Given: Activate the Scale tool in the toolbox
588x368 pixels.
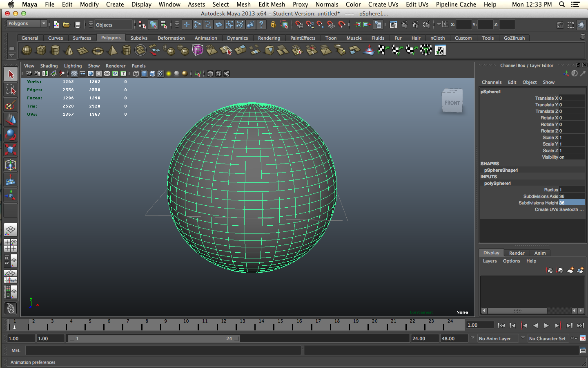Looking at the screenshot, I should click(11, 150).
